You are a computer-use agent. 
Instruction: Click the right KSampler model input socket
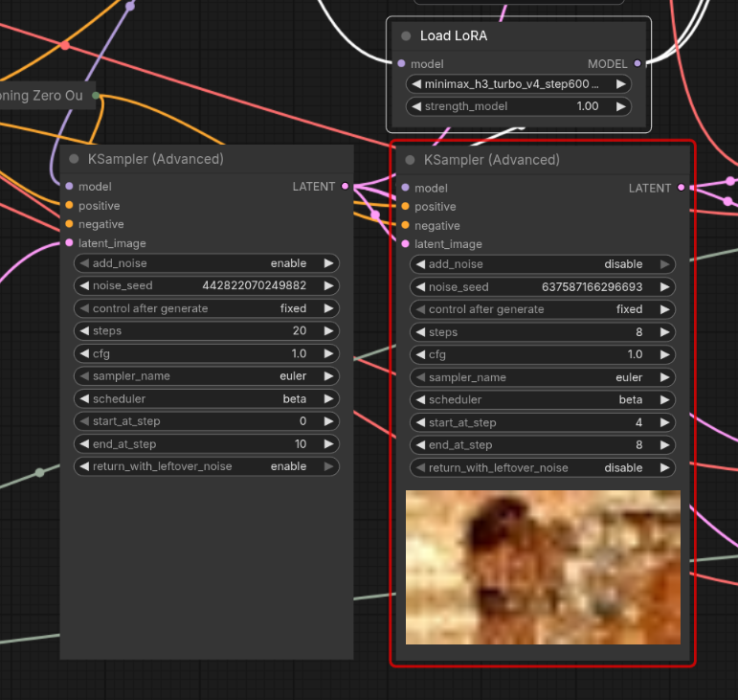(x=405, y=188)
